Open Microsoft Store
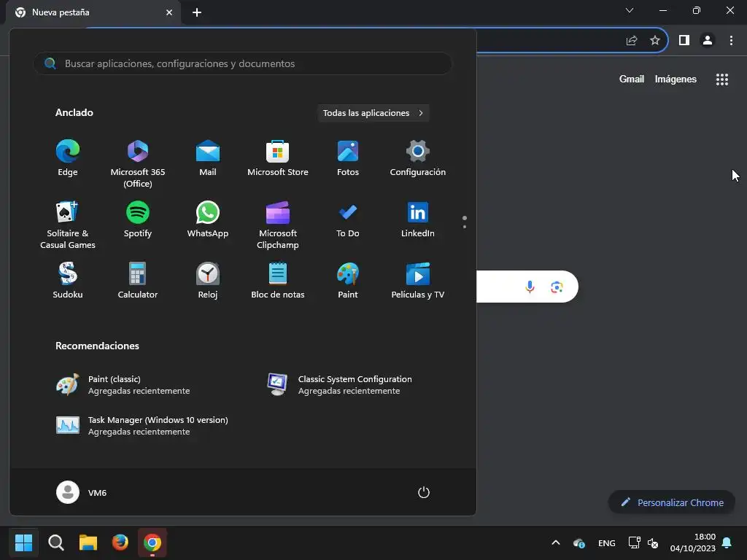Screen dimensions: 747x560 (278, 158)
